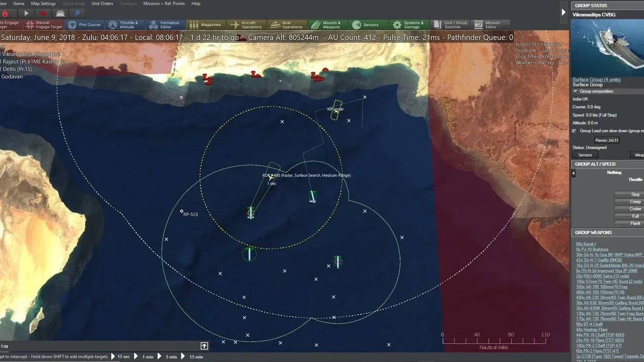The image size is (644, 362).
Task: Click the play button to start simulation
Action: coord(26,14)
